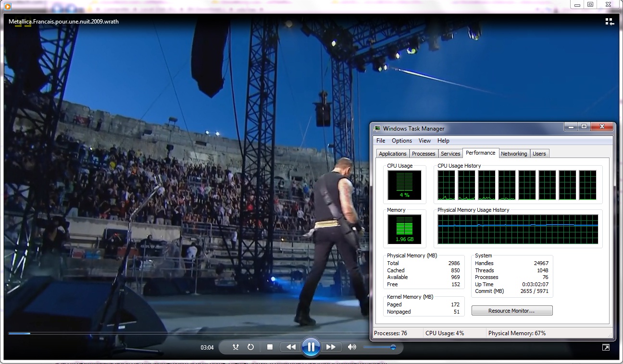Click the Handles value 24967
Screen dimensions: 623x364
click(x=541, y=263)
